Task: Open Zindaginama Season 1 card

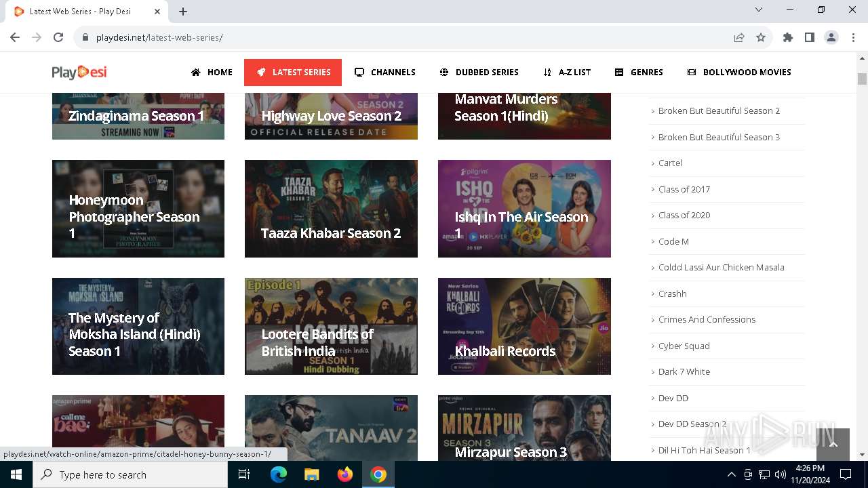Action: coord(138,117)
